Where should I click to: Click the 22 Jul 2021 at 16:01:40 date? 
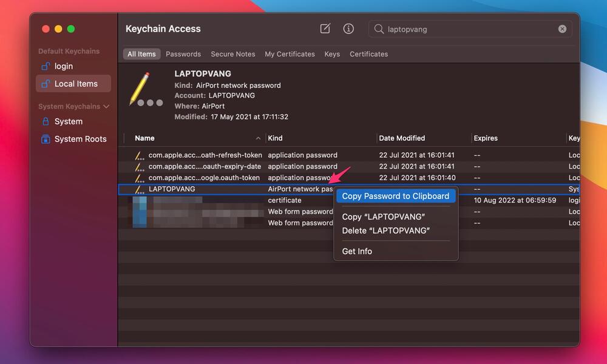click(x=417, y=178)
